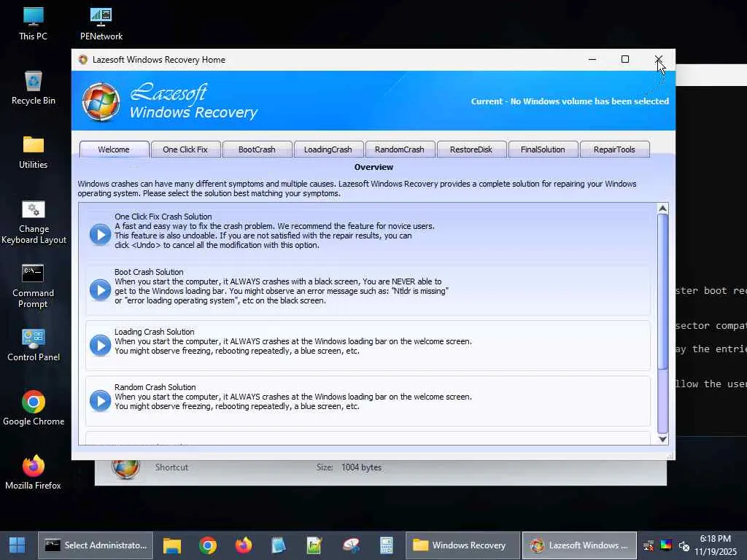Click the muted volume tray icon
747x560 pixels.
tap(684, 545)
